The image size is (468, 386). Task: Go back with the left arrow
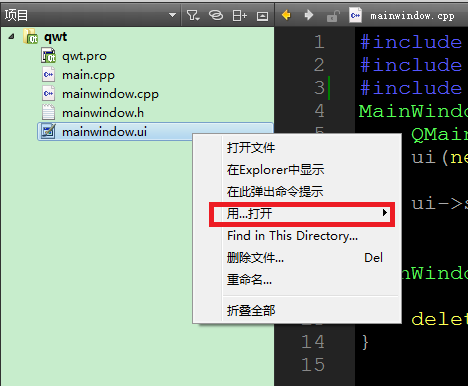(x=286, y=15)
